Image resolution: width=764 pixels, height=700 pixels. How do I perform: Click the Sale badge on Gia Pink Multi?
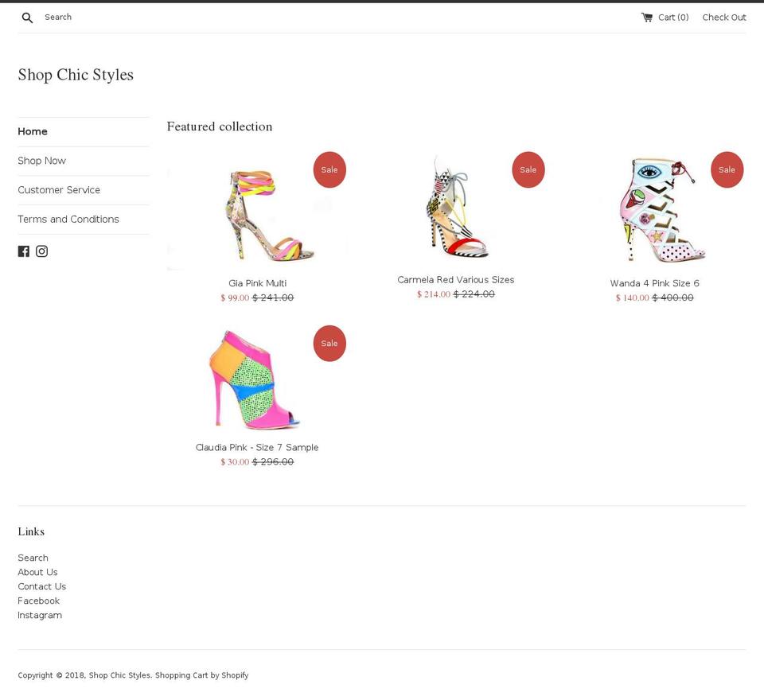tap(329, 169)
